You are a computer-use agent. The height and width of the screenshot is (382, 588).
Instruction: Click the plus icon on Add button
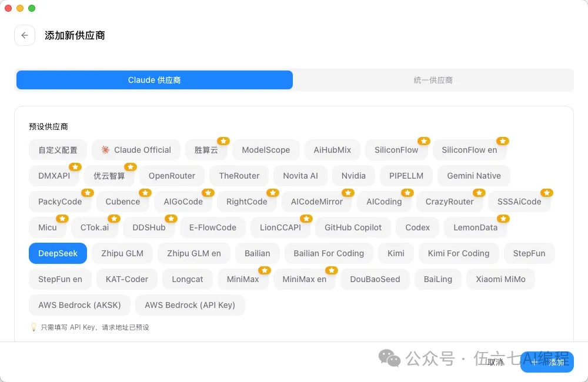click(x=534, y=362)
